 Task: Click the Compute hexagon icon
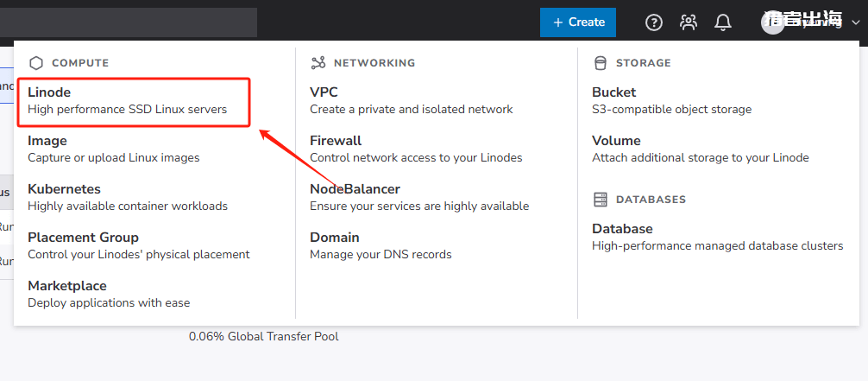click(x=36, y=63)
